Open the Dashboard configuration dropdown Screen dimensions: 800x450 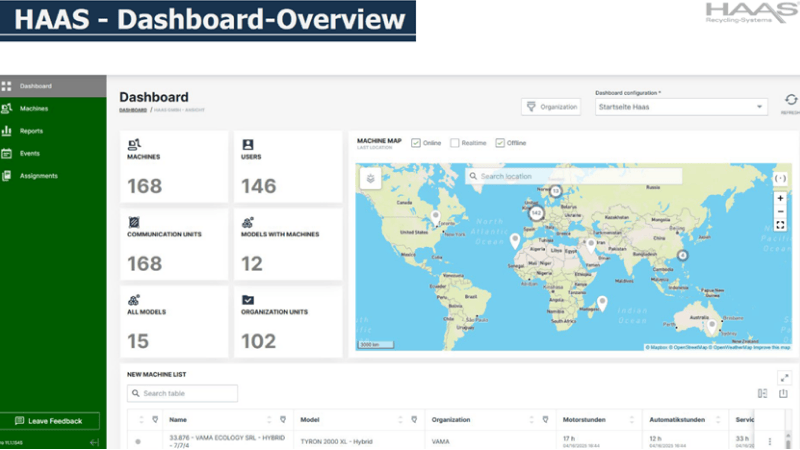coord(680,107)
